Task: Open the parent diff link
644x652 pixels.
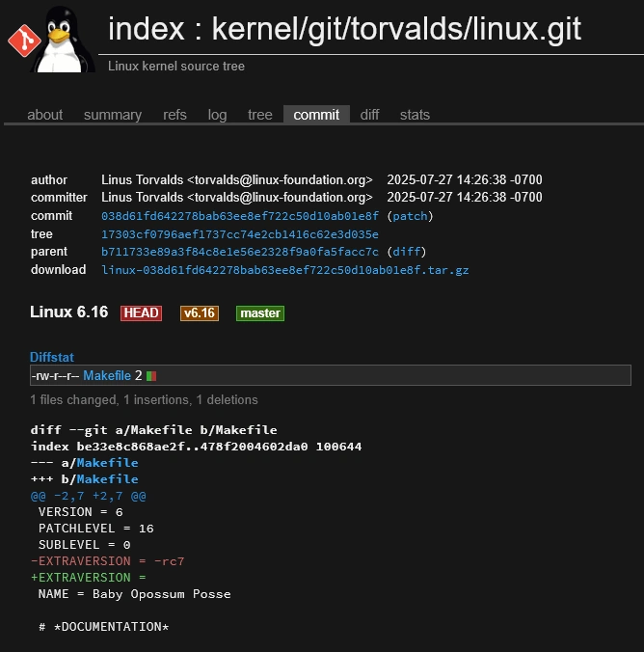Action: click(407, 252)
